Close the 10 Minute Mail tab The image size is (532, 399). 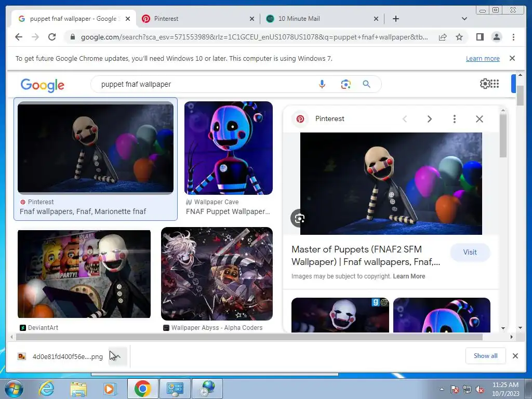click(376, 19)
